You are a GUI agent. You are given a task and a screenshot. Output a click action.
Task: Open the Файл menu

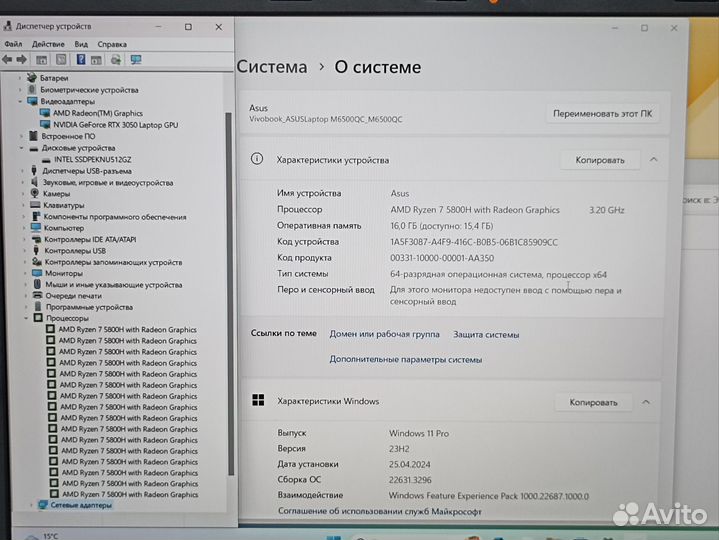pyautogui.click(x=13, y=44)
